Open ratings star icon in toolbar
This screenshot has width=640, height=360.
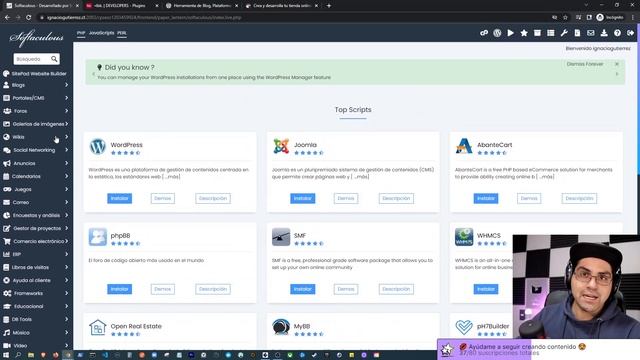tap(524, 33)
